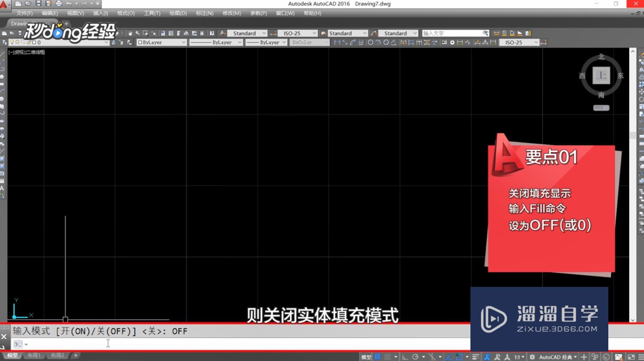Click the Help question-mark toolbar icon
Viewport: 644px width, 361px height.
click(x=212, y=33)
